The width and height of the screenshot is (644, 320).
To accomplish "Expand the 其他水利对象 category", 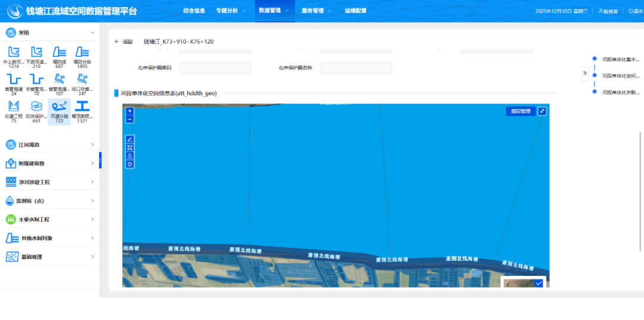I will click(x=49, y=238).
